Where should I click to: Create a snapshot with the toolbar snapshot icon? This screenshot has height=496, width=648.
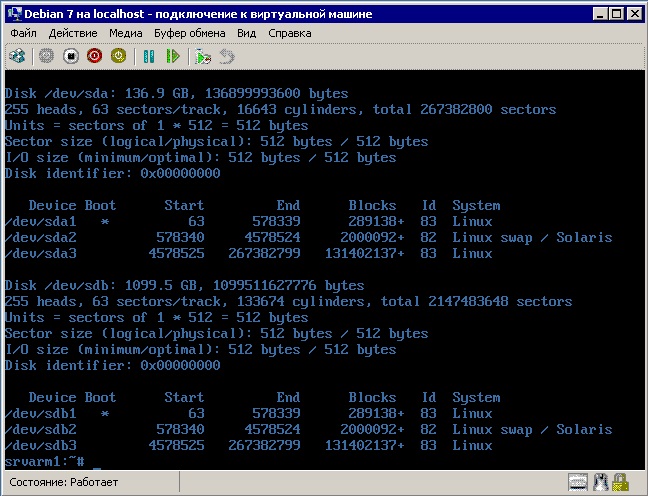point(202,56)
